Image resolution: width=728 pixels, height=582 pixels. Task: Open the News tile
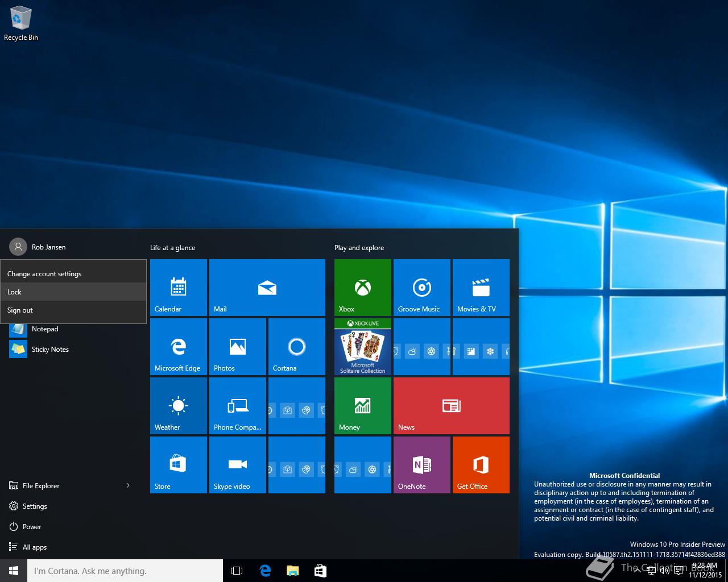(452, 406)
